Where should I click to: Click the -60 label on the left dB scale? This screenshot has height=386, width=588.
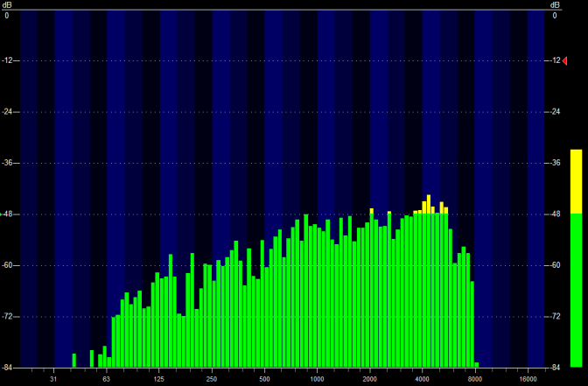point(8,265)
